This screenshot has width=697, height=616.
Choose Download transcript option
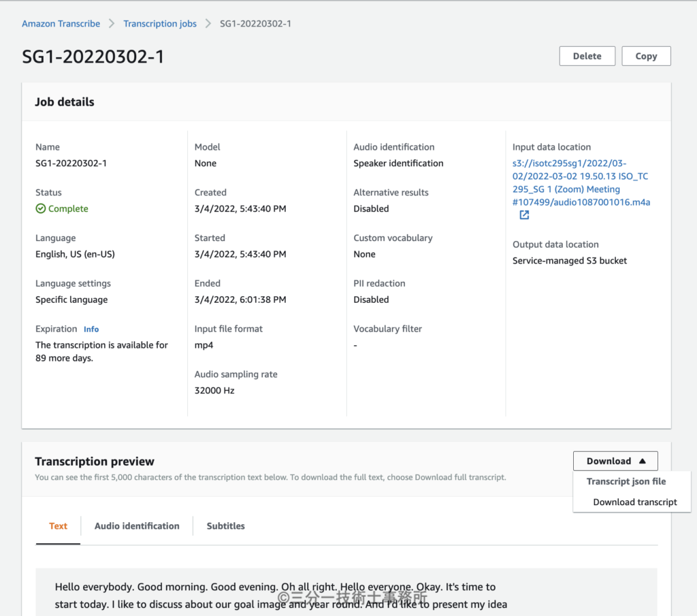[635, 502]
